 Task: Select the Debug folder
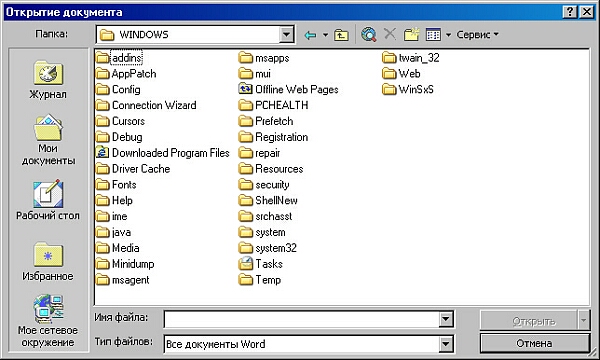pos(119,137)
